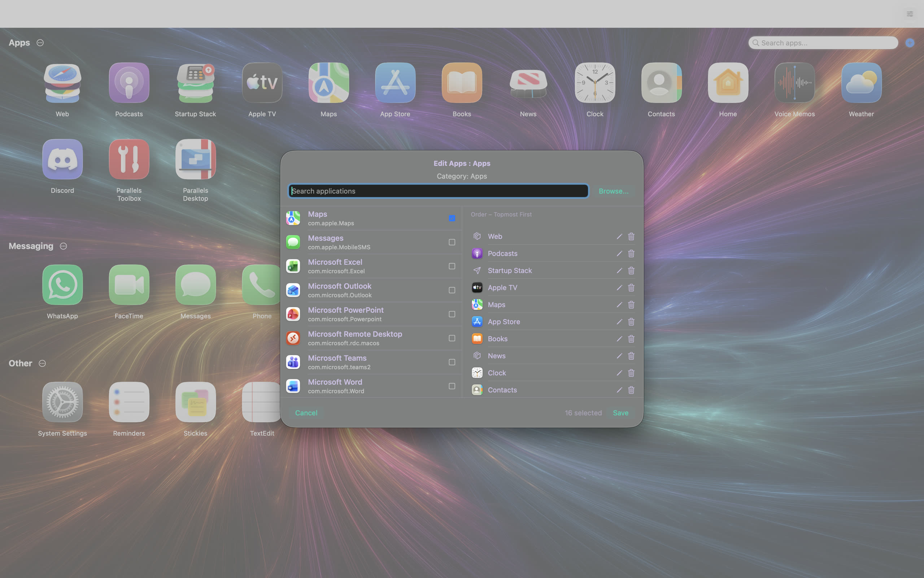Open Parallels Desktop icon
This screenshot has width=924, height=578.
(196, 159)
